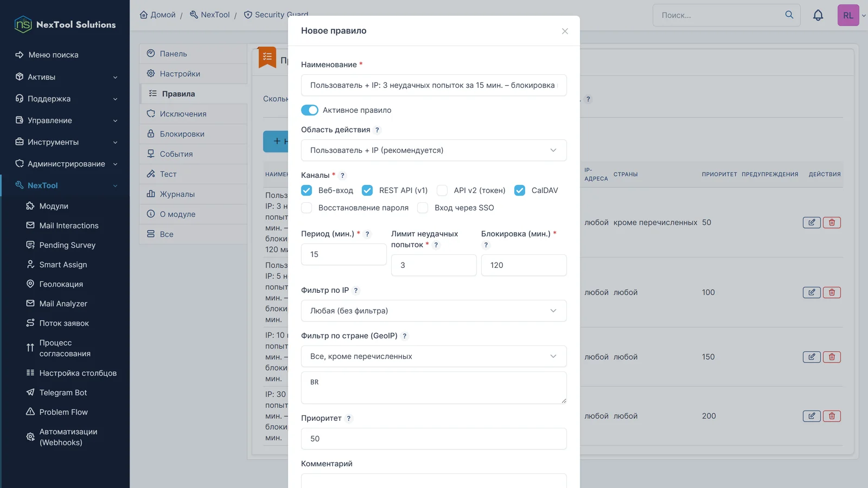
Task: Check Вход через SSO channel
Action: [x=423, y=208]
